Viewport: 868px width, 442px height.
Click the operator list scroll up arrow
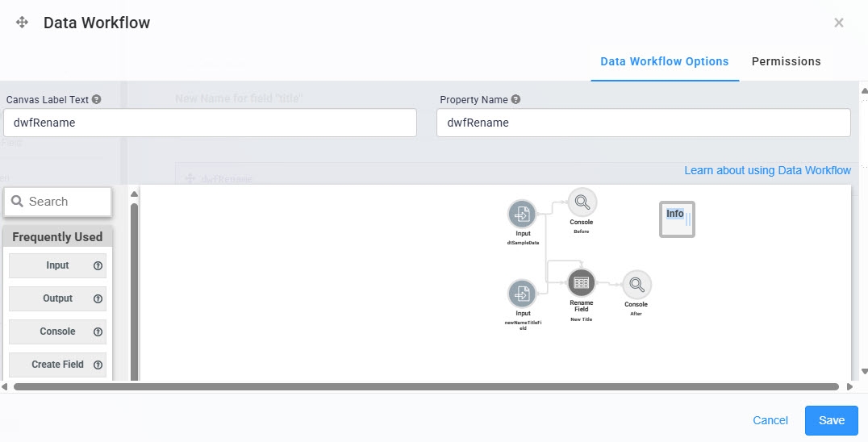click(x=134, y=194)
